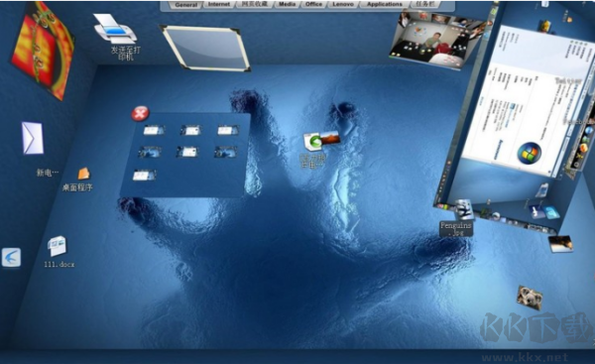
Task: Select the orange 桌面程序 folder icon
Action: pyautogui.click(x=83, y=174)
